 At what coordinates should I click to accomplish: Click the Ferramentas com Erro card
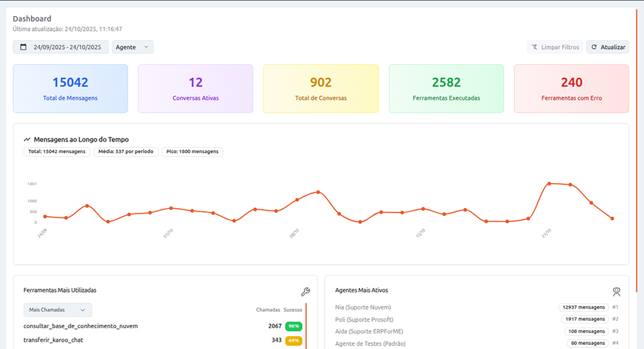[572, 89]
